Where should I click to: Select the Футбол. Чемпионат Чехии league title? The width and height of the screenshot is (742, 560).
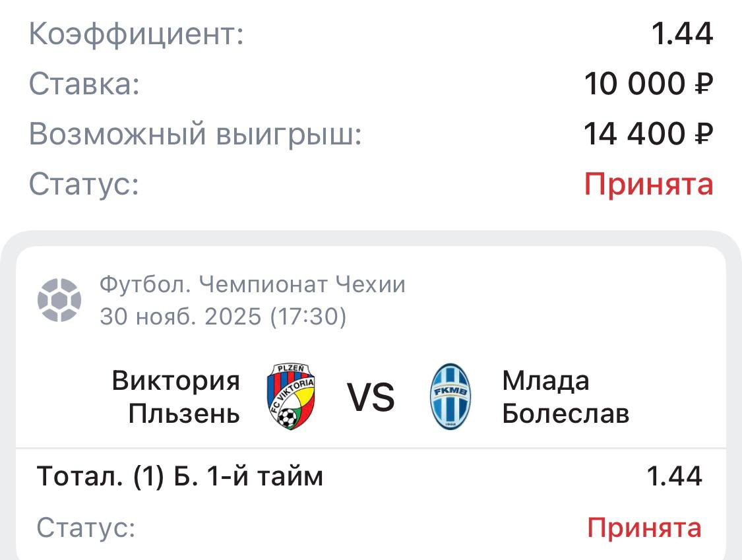(253, 284)
